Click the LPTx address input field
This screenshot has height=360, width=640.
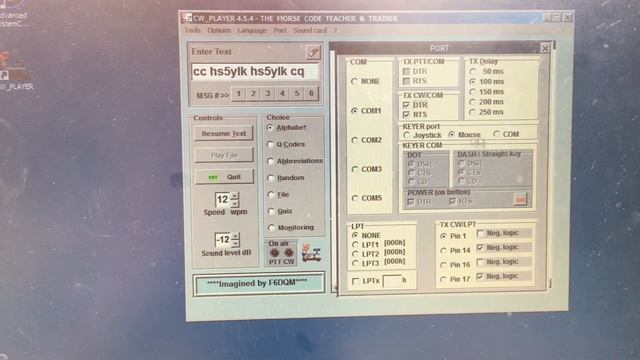[x=392, y=281]
